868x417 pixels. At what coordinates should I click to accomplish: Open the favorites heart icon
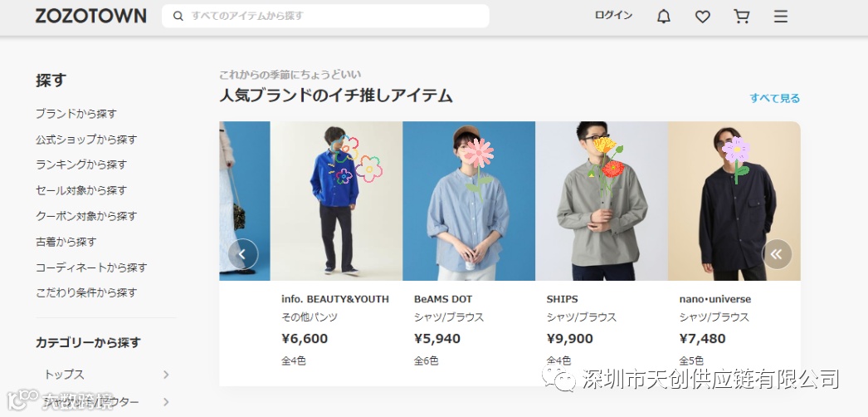pyautogui.click(x=703, y=17)
